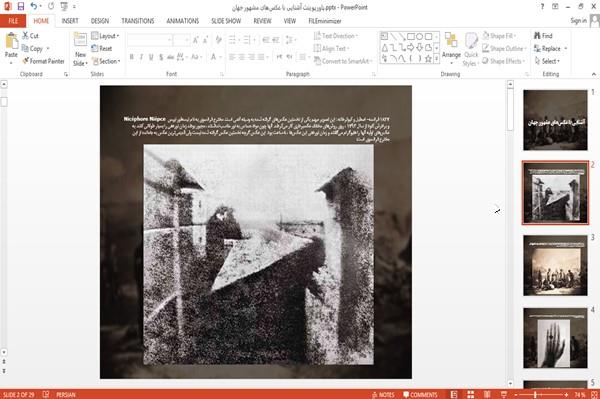Click the Save icon in quick access toolbar
The height and width of the screenshot is (399, 600).
[x=21, y=7]
